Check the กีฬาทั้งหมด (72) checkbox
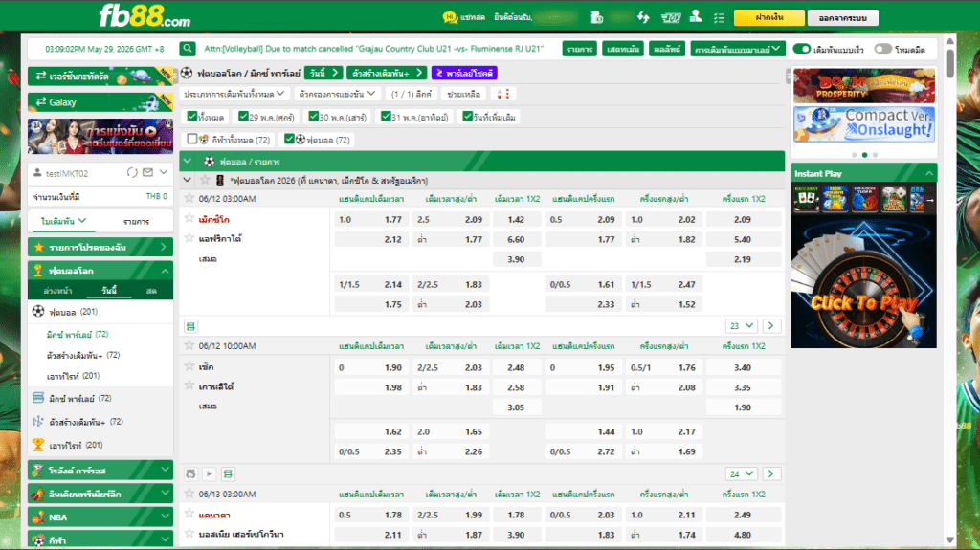The image size is (980, 550). pyautogui.click(x=192, y=139)
